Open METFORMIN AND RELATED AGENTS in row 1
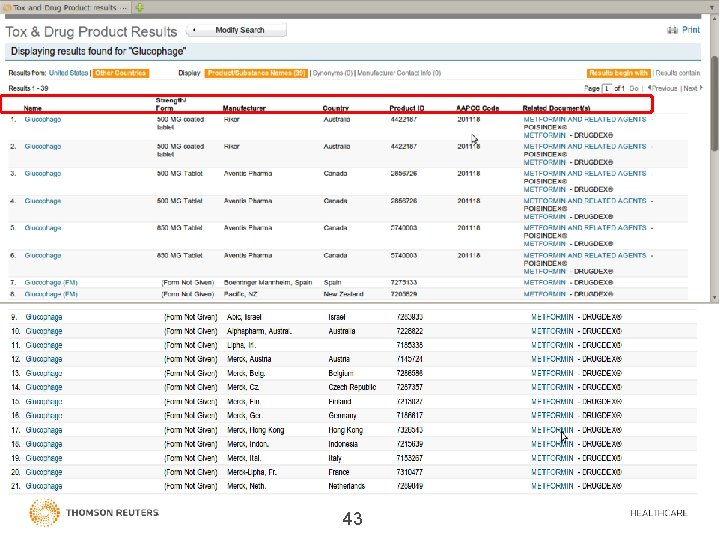The width and height of the screenshot is (720, 540). pyautogui.click(x=585, y=119)
